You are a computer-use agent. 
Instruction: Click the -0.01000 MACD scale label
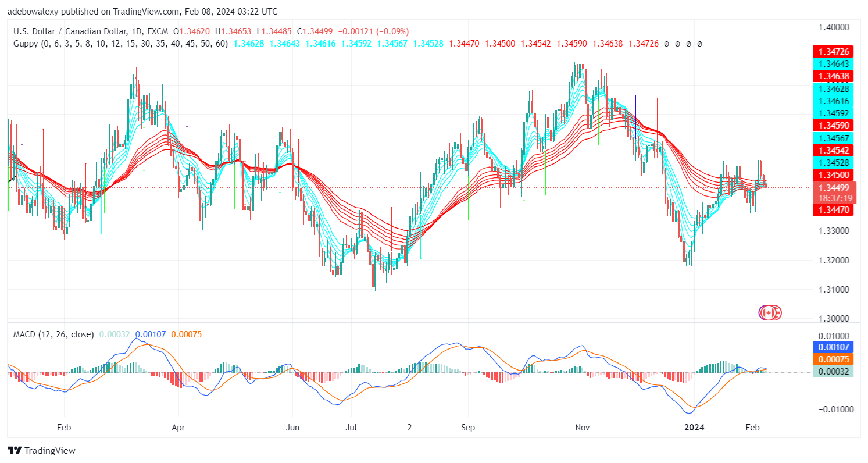pyautogui.click(x=833, y=409)
